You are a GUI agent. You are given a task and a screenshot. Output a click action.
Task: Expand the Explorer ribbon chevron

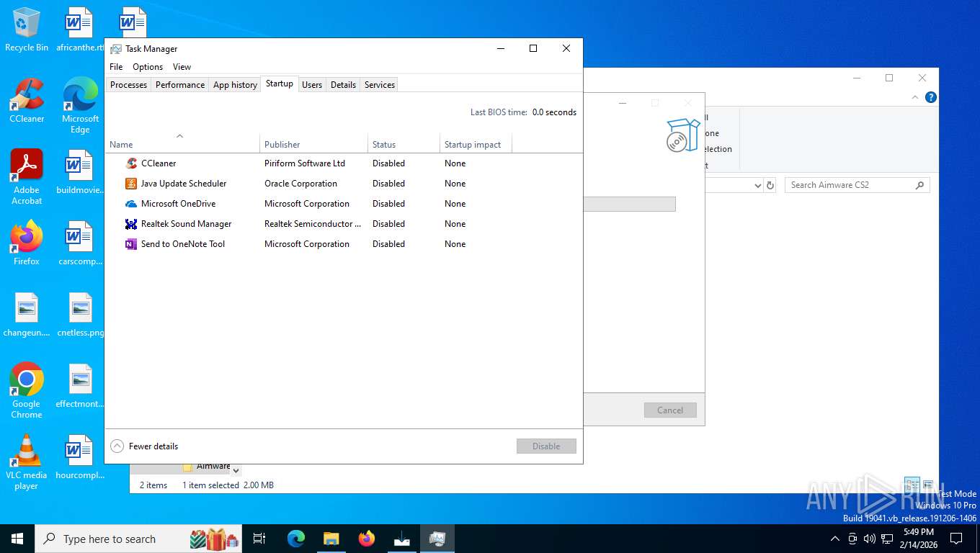(916, 97)
